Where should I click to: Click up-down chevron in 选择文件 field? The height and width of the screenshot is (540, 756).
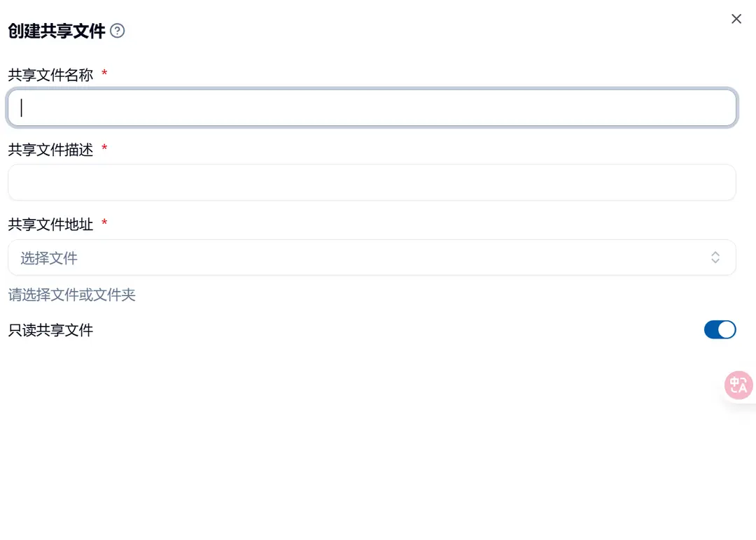coord(715,257)
